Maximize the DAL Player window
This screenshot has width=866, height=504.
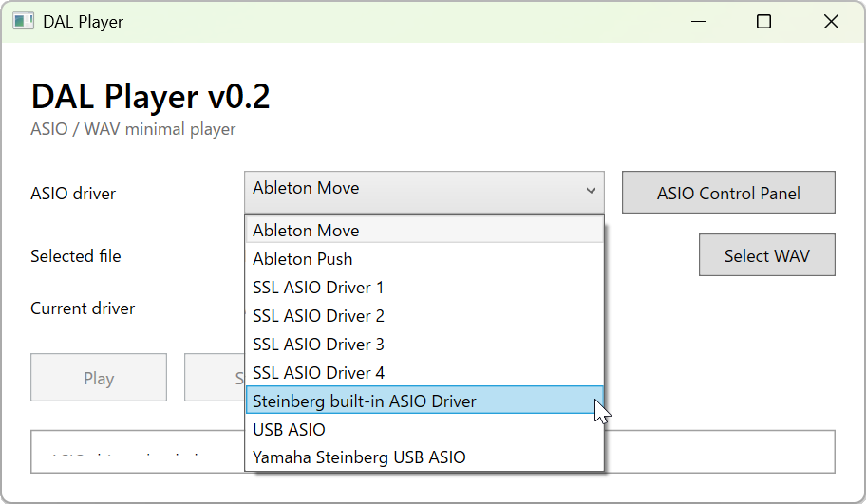point(763,22)
